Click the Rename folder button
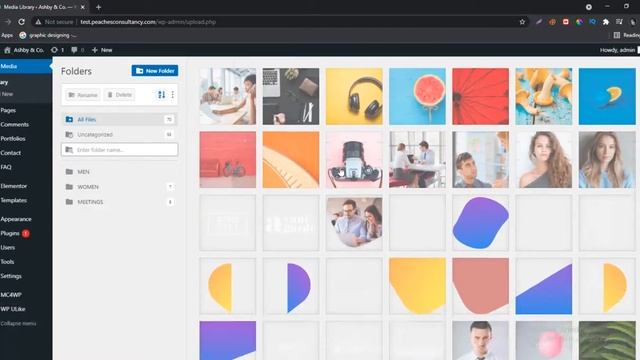 [83, 95]
